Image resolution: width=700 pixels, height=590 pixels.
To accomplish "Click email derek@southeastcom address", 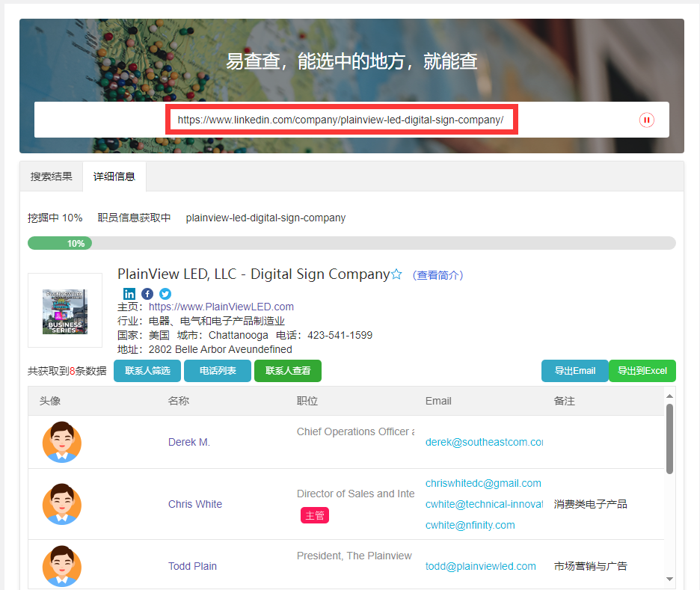I will pos(484,442).
